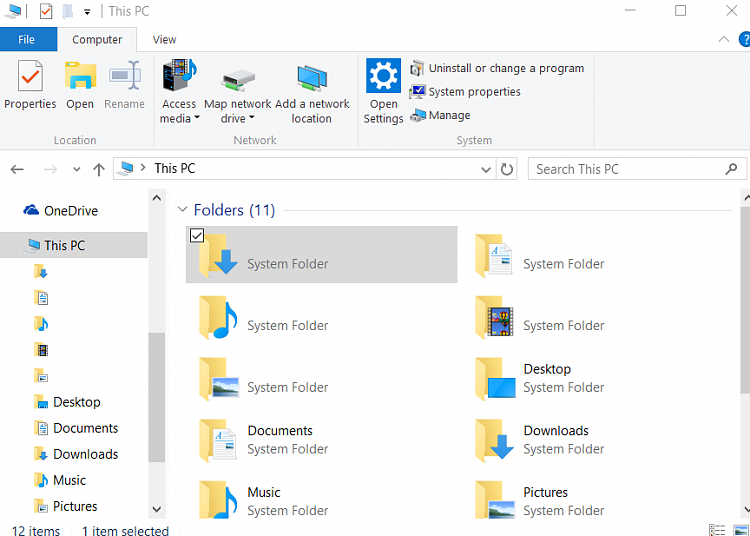Go back with the Back arrow
This screenshot has width=750, height=536.
click(17, 169)
